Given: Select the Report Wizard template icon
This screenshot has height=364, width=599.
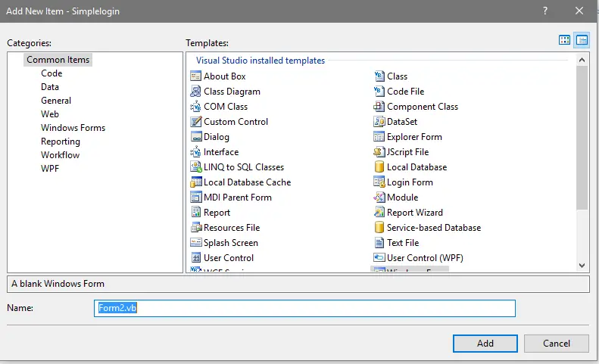Looking at the screenshot, I should (x=379, y=212).
